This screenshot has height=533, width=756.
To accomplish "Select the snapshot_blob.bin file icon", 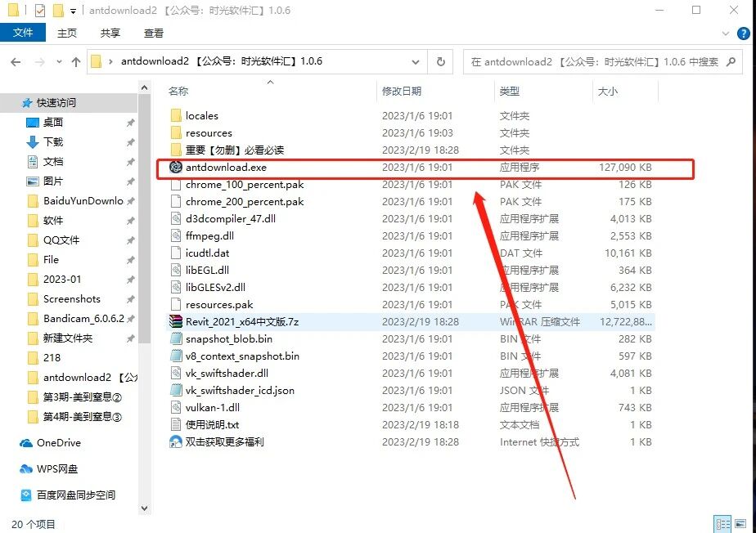I will coord(176,338).
